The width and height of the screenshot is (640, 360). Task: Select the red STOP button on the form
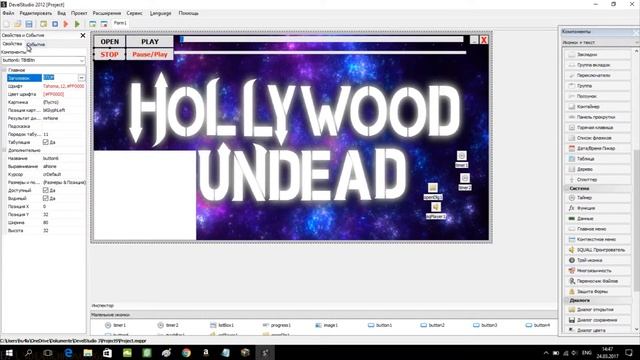[109, 54]
